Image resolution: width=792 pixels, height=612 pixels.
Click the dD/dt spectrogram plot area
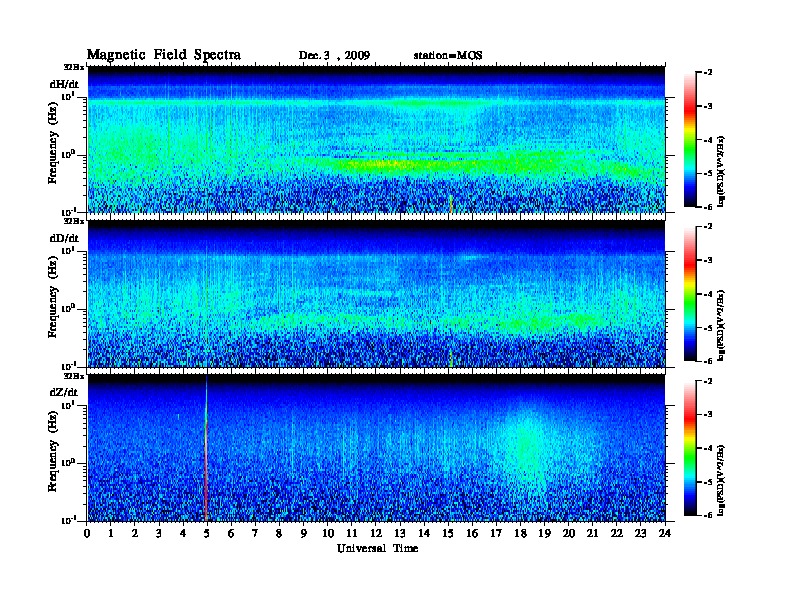(x=377, y=294)
